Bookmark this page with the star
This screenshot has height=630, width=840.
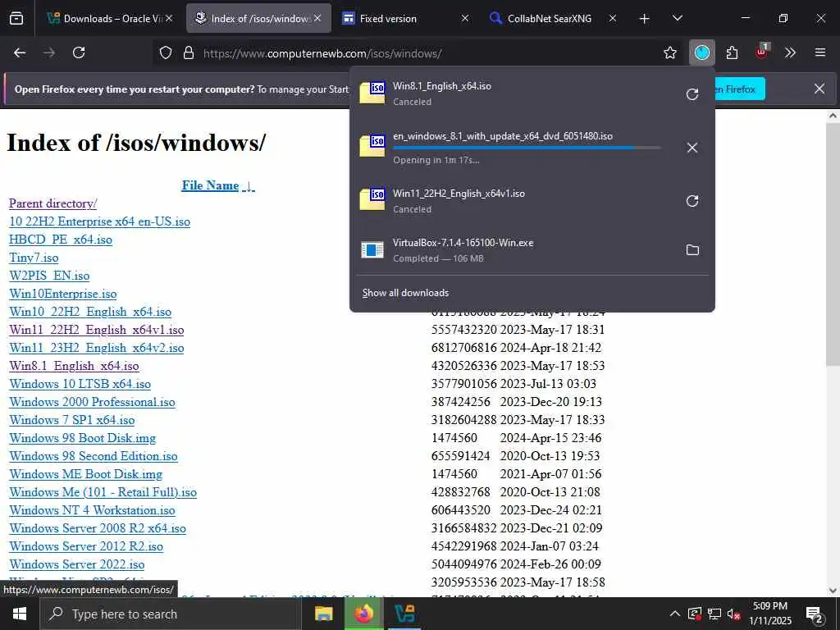[x=669, y=52]
